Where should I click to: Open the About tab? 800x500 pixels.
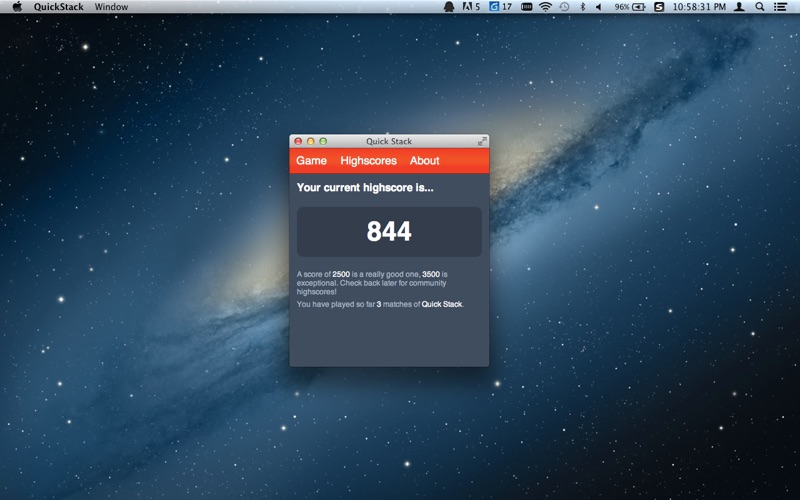pyautogui.click(x=424, y=161)
